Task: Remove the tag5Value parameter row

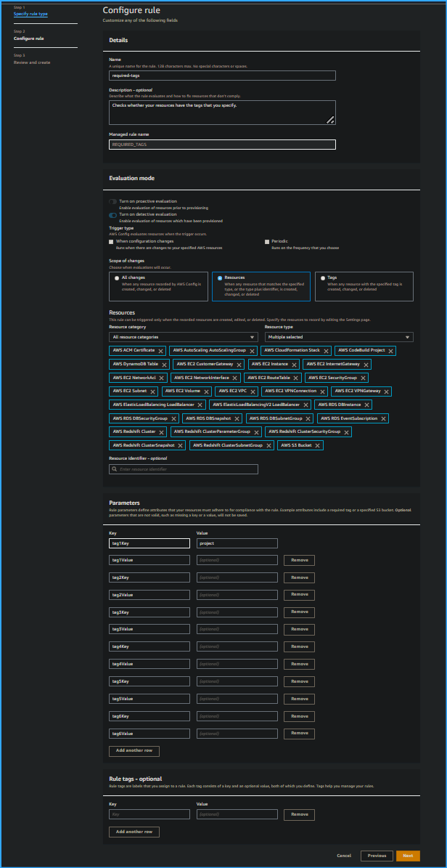Action: coord(299,699)
